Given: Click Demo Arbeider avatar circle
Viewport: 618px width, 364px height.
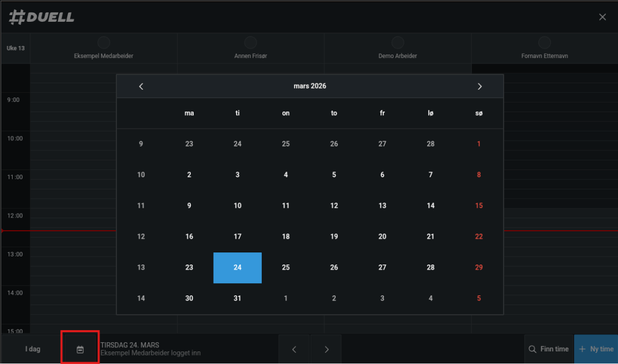Looking at the screenshot, I should coord(398,42).
